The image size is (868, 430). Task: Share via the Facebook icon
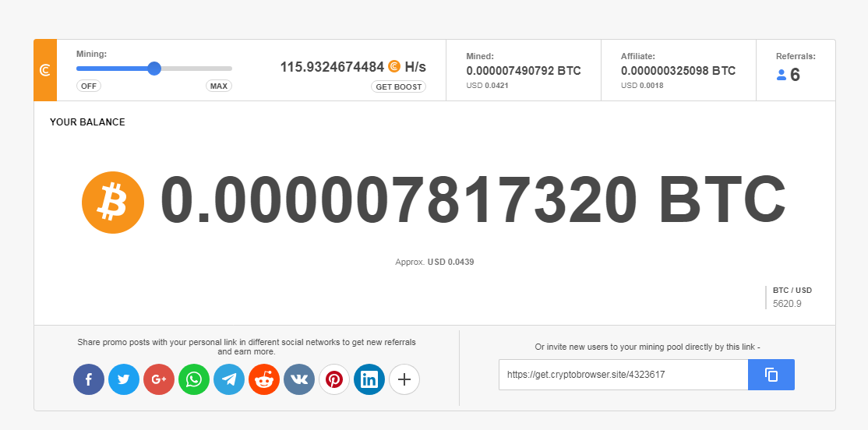tap(89, 379)
